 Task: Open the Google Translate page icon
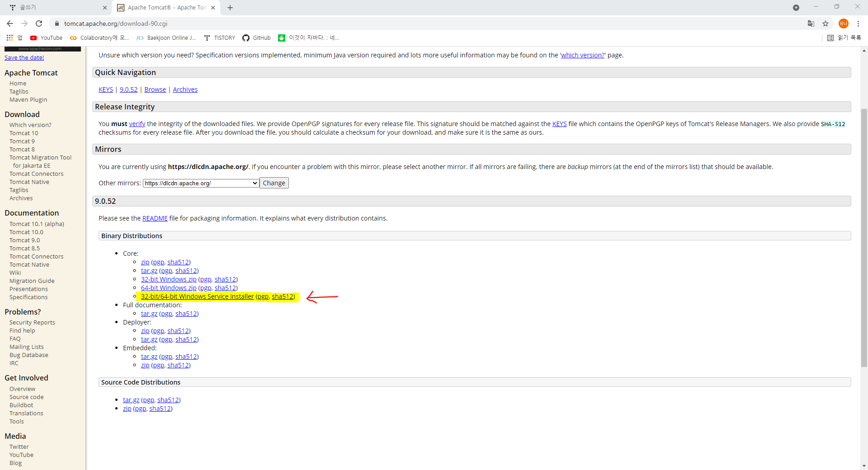point(811,23)
